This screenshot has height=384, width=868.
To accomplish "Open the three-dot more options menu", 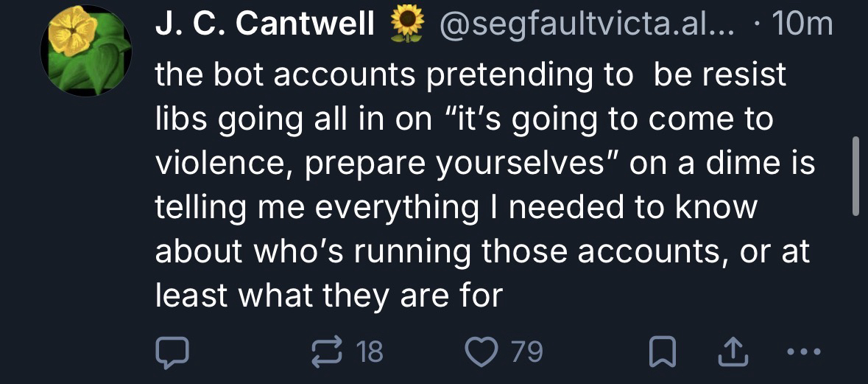I will pyautogui.click(x=800, y=352).
